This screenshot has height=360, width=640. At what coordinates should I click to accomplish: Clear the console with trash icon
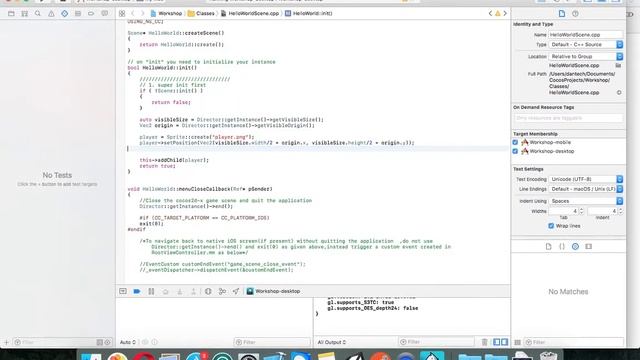[484, 342]
